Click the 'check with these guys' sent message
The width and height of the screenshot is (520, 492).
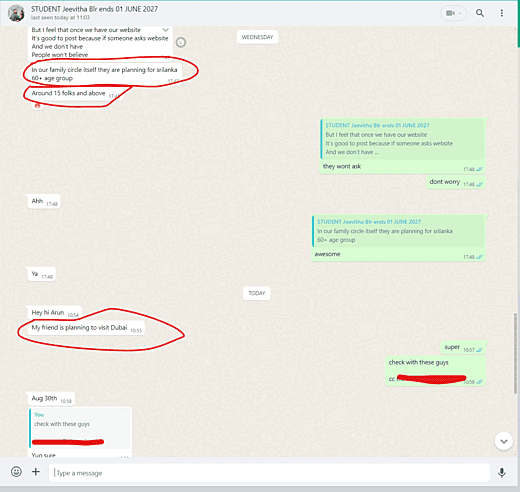click(x=435, y=371)
